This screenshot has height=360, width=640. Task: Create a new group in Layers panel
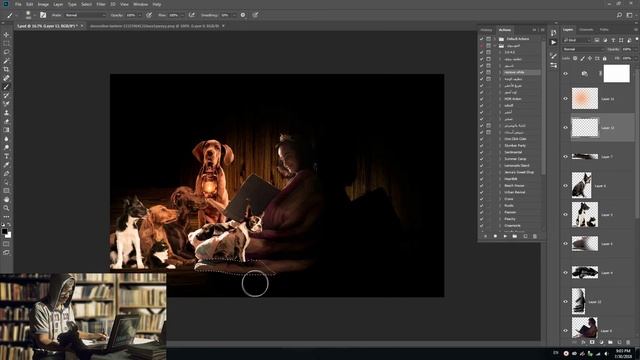click(610, 342)
